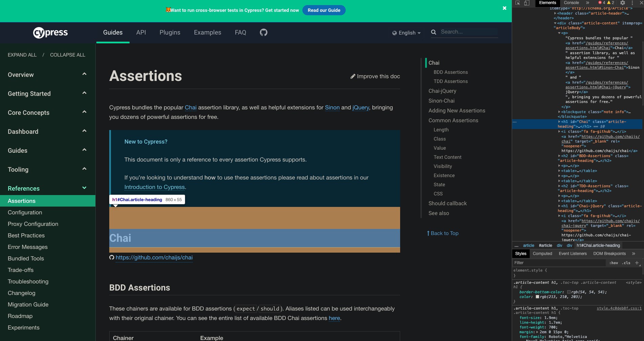Screen dimensions: 644x341
Task: Expand the Tooling section chevron
Action: 84,169
